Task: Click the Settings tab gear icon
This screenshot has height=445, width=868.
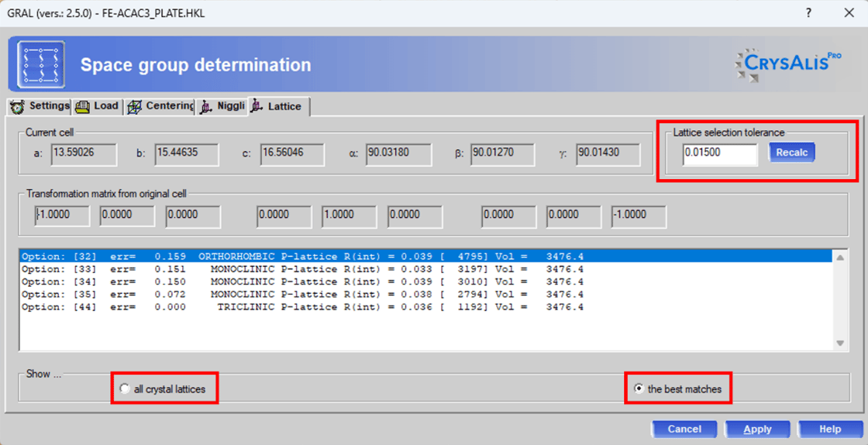Action: (x=18, y=106)
